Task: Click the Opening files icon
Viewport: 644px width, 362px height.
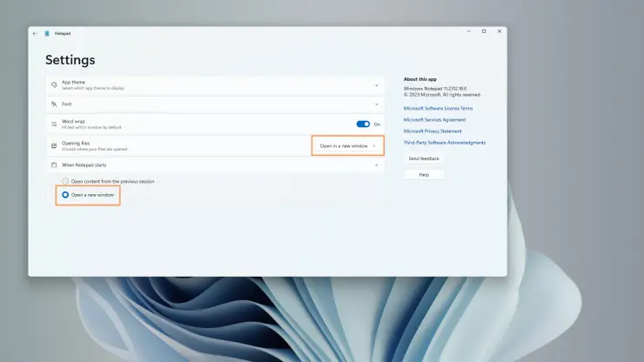Action: 54,146
